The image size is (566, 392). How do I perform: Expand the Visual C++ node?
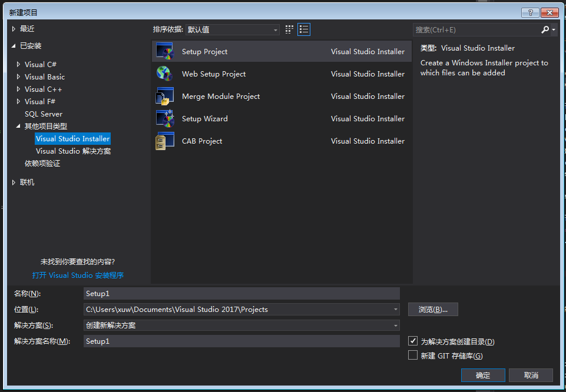tap(18, 89)
